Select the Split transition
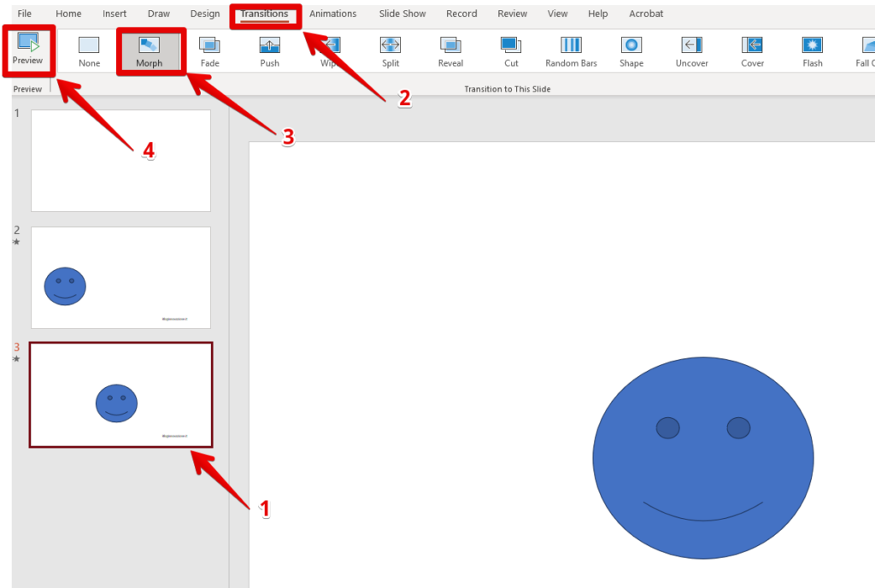This screenshot has height=588, width=875. click(391, 50)
